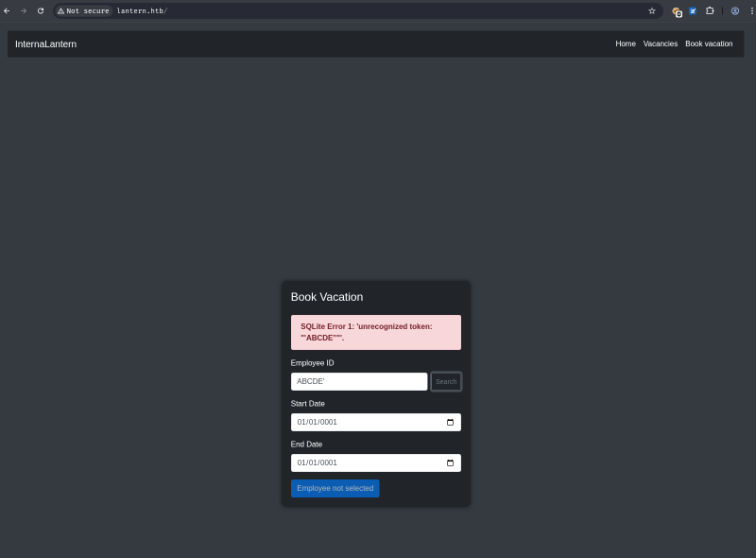Bookmark this page with the star icon
The width and height of the screenshot is (756, 558).
pyautogui.click(x=651, y=10)
